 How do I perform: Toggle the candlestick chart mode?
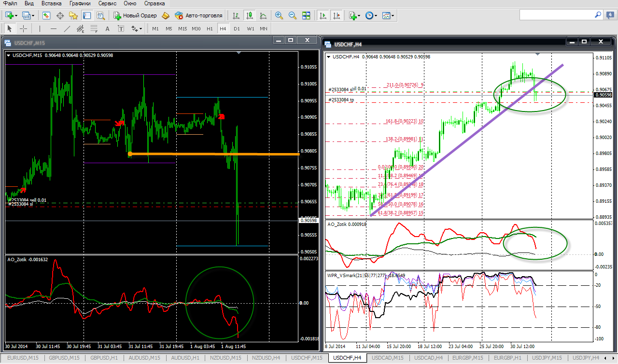[249, 15]
